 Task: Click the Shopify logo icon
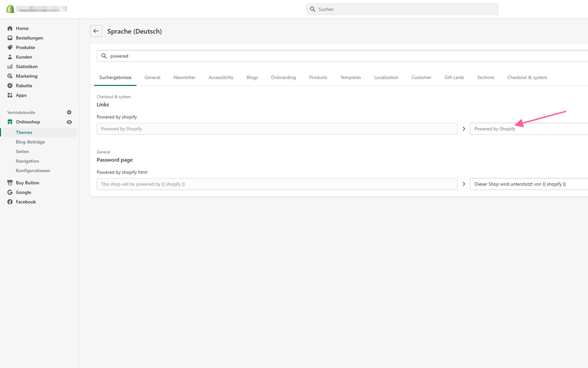coord(10,9)
